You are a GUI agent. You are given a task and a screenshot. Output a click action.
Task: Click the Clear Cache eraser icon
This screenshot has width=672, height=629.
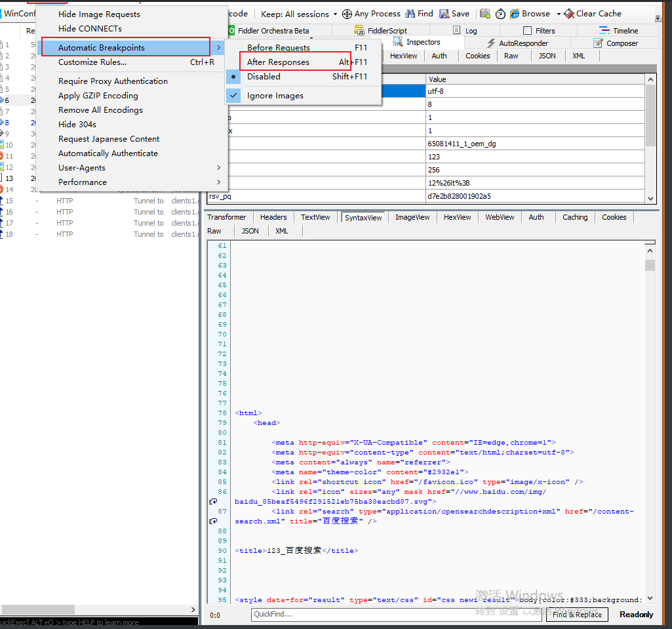click(569, 14)
